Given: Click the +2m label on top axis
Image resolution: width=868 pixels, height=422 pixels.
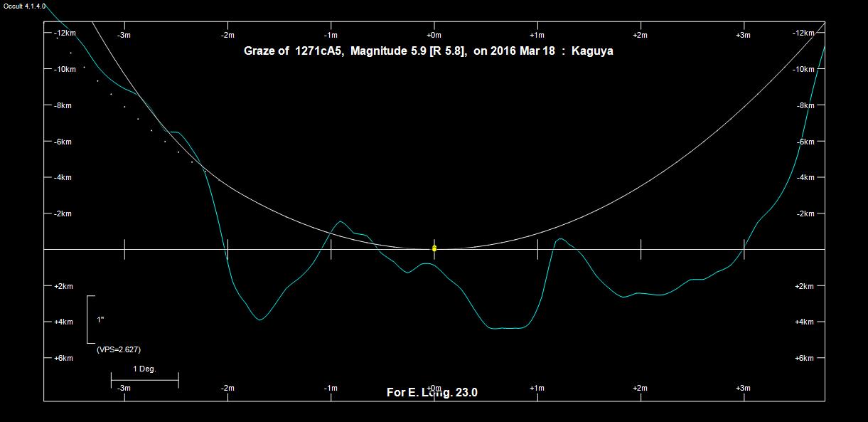Looking at the screenshot, I should [640, 35].
